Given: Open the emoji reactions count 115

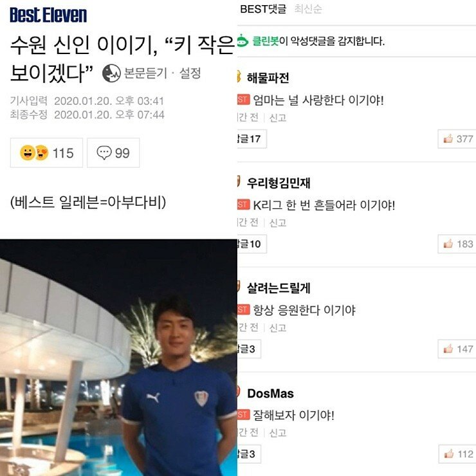Looking at the screenshot, I should pyautogui.click(x=46, y=152).
